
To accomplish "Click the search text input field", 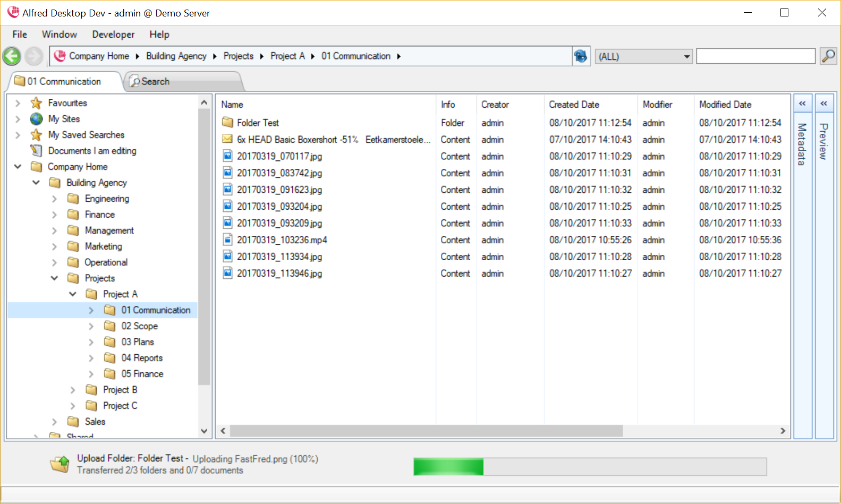I will [x=755, y=56].
